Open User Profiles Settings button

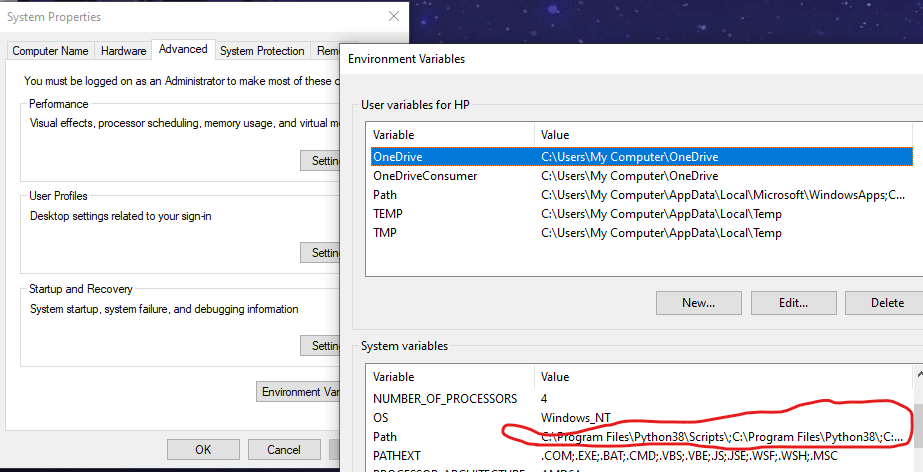click(x=320, y=252)
